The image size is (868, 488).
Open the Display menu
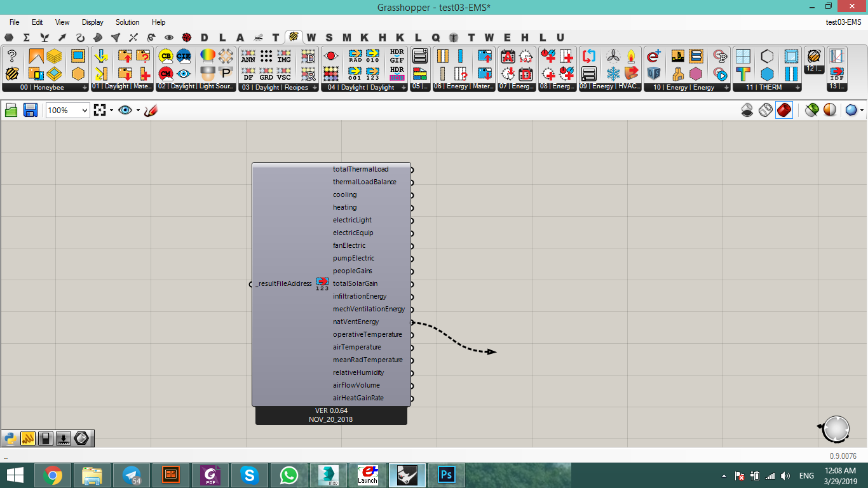[x=93, y=22]
